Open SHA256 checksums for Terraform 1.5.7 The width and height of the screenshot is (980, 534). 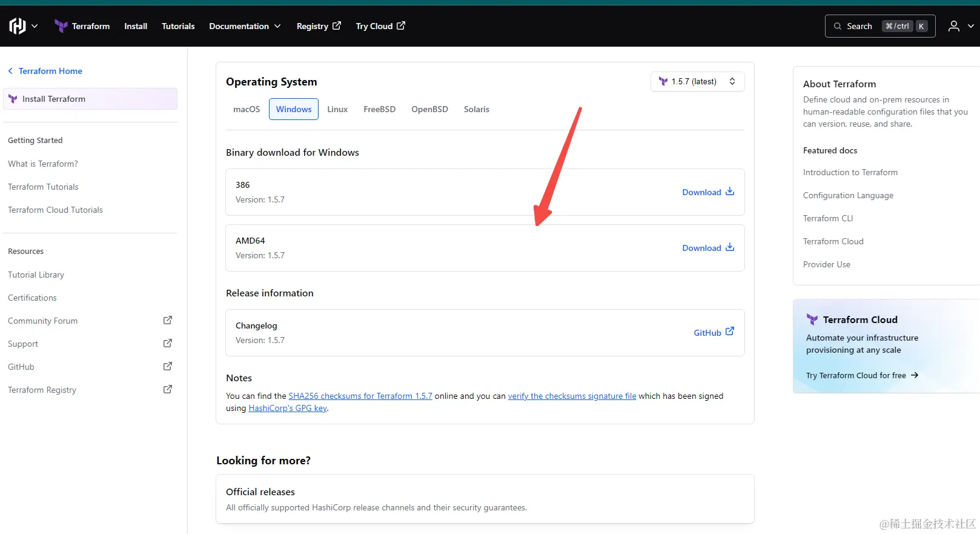point(360,396)
